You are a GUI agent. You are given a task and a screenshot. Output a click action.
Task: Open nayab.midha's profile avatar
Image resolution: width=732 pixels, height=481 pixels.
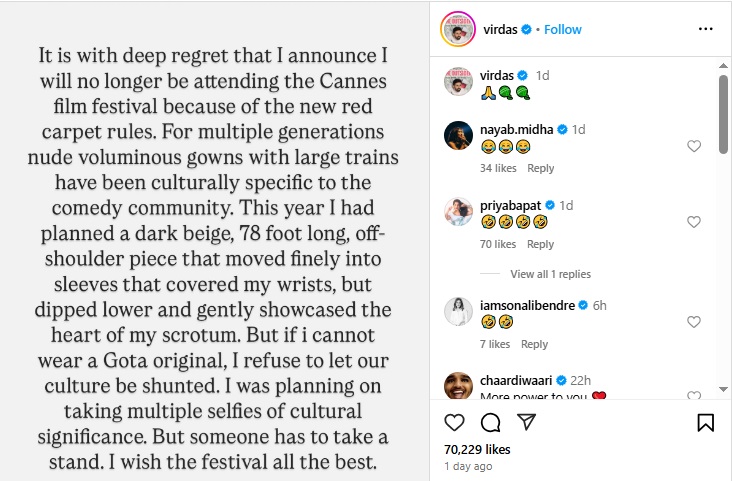(458, 138)
